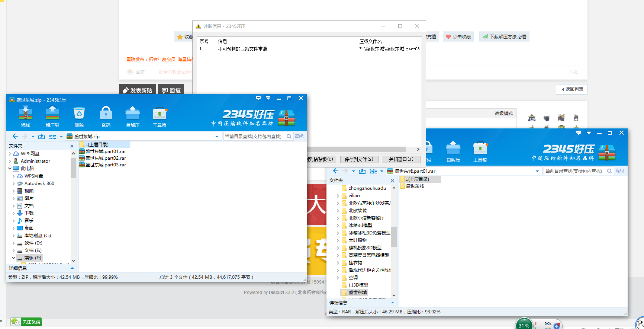Click the 发表新贴 button on the webpage

(138, 90)
